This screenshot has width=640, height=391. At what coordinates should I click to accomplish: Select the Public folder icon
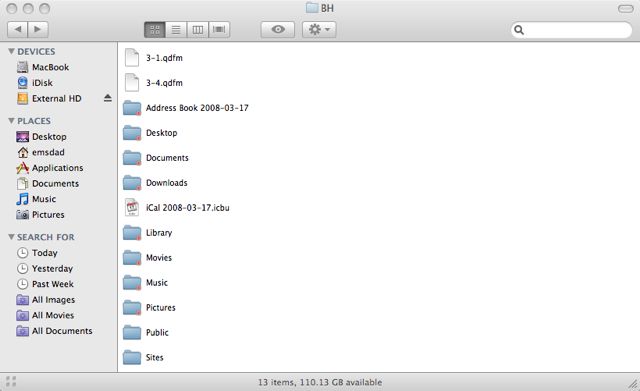132,332
